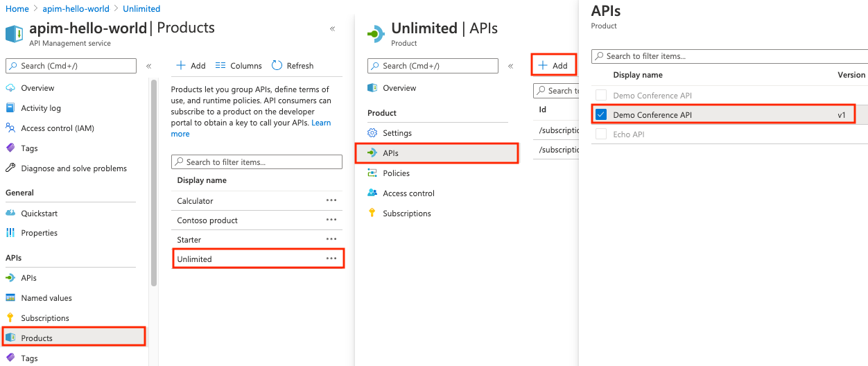Open the Calculator product ellipsis menu
The image size is (868, 366).
[331, 200]
